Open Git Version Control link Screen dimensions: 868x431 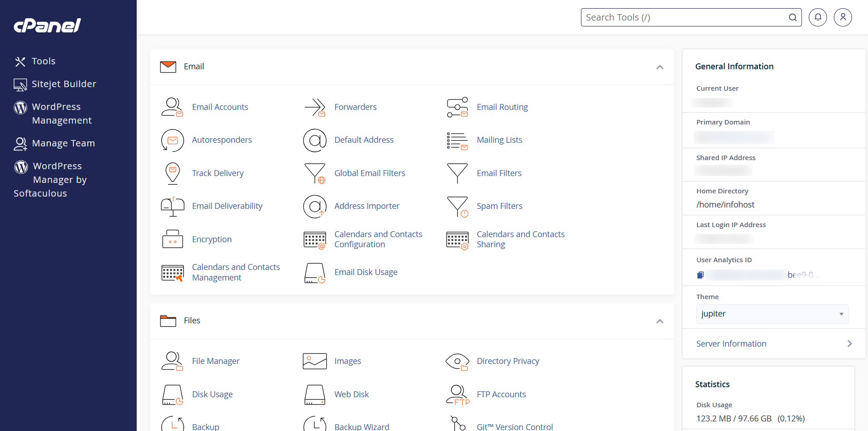coord(515,427)
